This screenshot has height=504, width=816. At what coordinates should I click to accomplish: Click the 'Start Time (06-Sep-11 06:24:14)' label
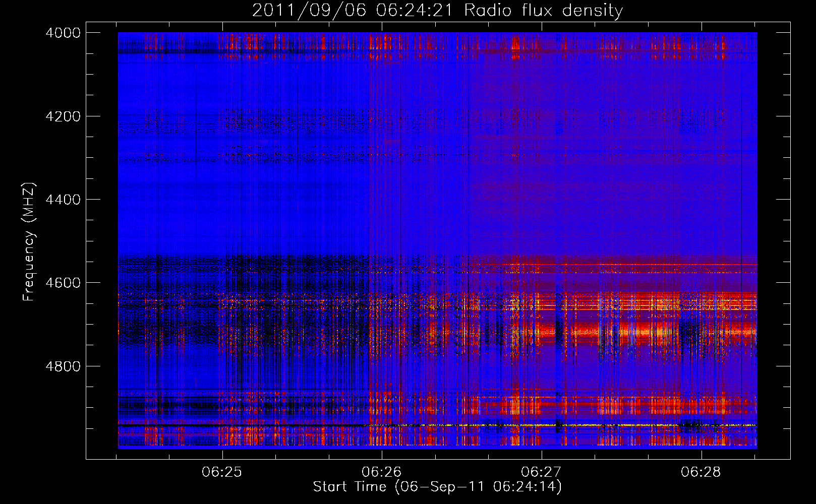[437, 487]
